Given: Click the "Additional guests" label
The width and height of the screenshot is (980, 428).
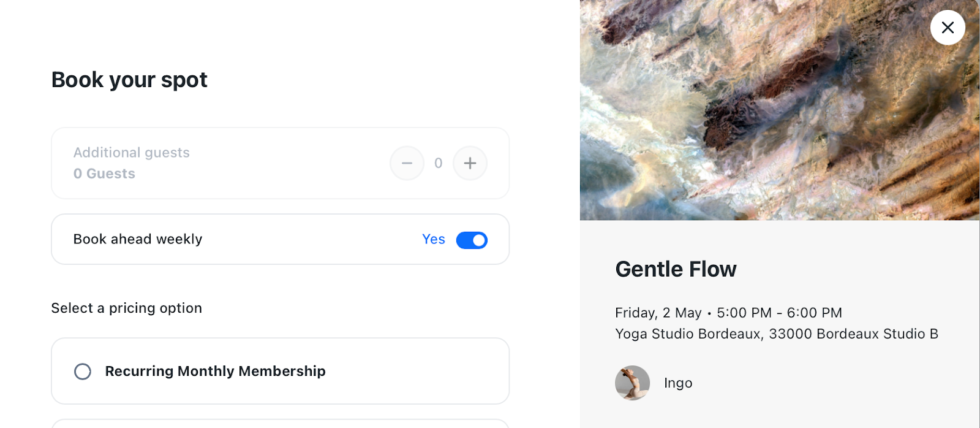Looking at the screenshot, I should (132, 153).
